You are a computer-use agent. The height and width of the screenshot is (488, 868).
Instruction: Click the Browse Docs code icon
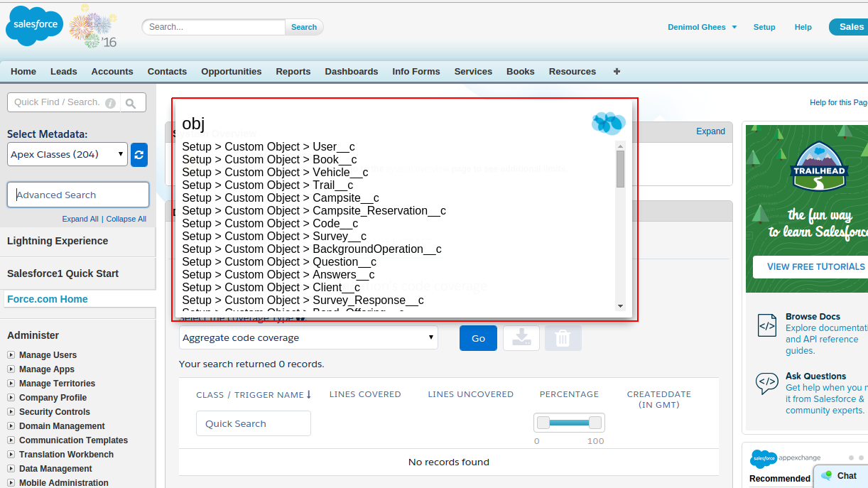click(767, 325)
